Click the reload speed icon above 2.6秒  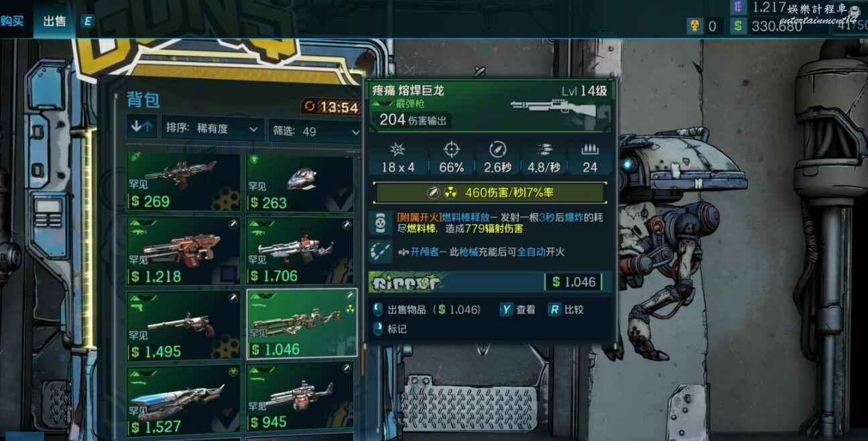497,149
